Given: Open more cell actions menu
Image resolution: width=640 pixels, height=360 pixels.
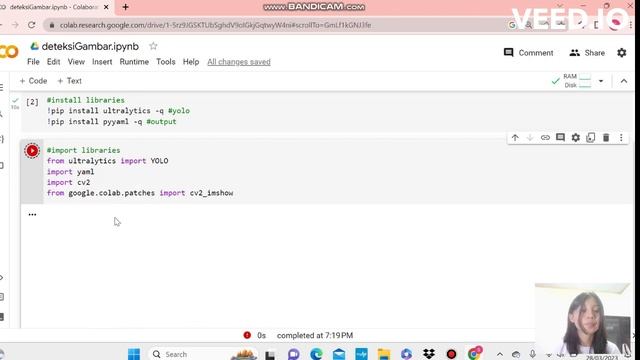Looking at the screenshot, I should point(621,138).
